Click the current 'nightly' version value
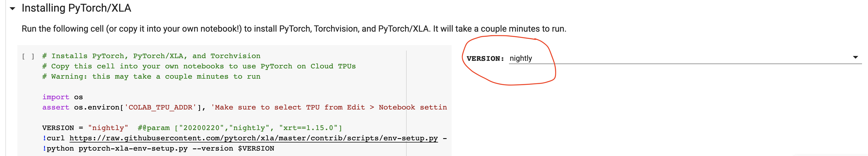 (521, 58)
